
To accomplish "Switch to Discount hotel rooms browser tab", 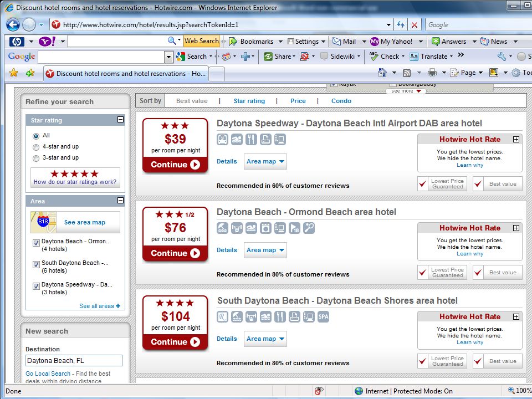I will pos(126,73).
